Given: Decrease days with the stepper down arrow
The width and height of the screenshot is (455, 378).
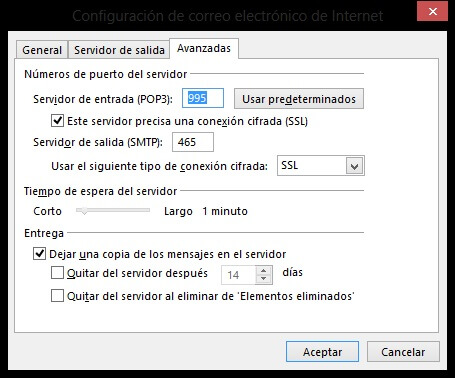Looking at the screenshot, I should click(264, 279).
